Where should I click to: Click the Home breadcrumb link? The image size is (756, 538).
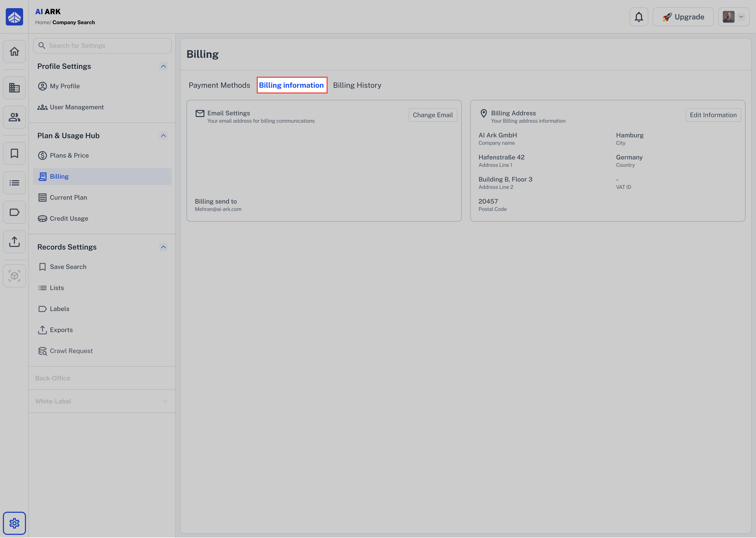[x=42, y=23]
